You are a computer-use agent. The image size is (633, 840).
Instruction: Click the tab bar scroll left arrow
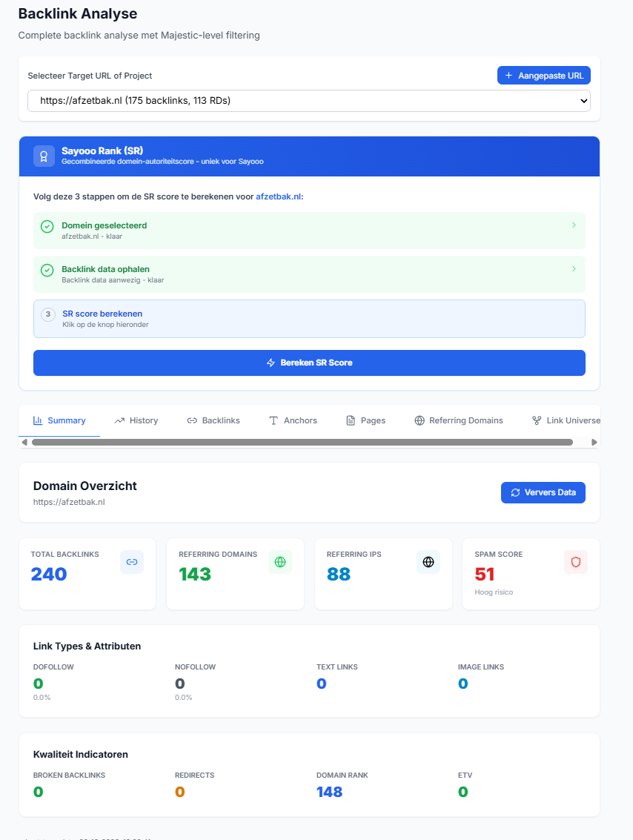(x=24, y=443)
